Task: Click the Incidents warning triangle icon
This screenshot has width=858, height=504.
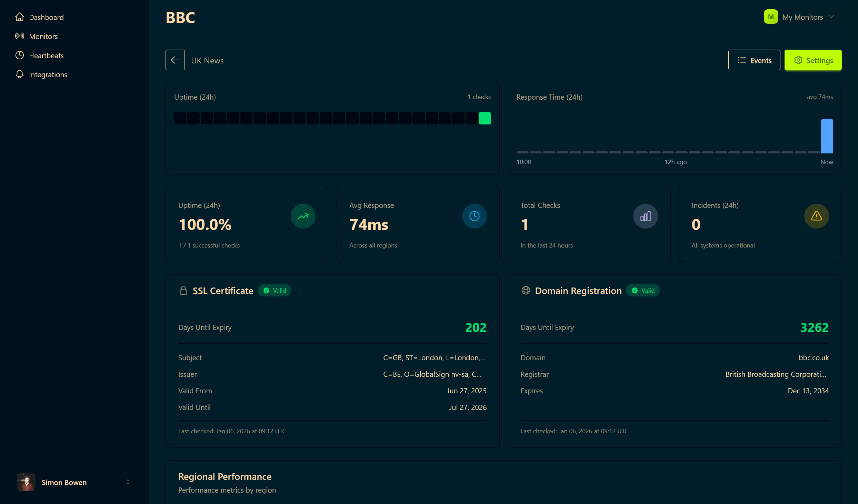Action: tap(816, 216)
